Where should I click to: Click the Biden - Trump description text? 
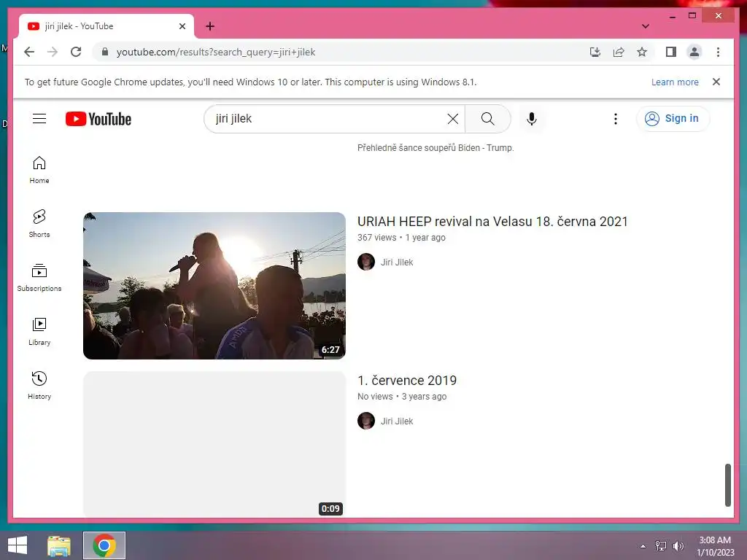click(436, 147)
